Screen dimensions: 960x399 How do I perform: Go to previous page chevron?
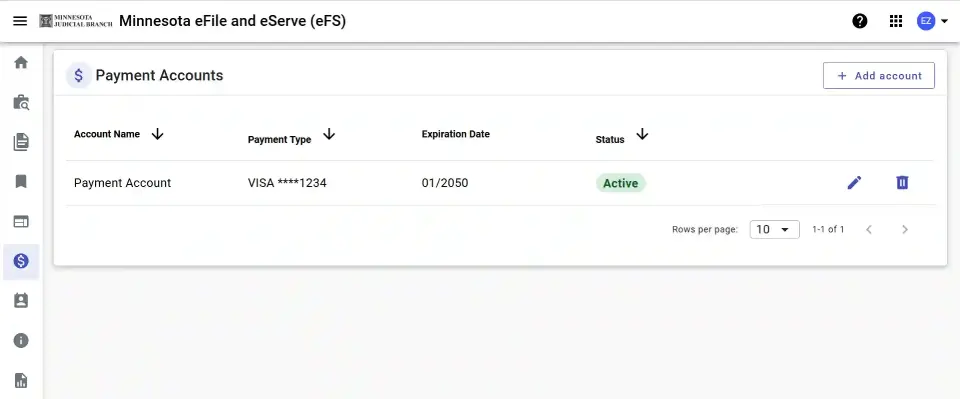pos(868,229)
